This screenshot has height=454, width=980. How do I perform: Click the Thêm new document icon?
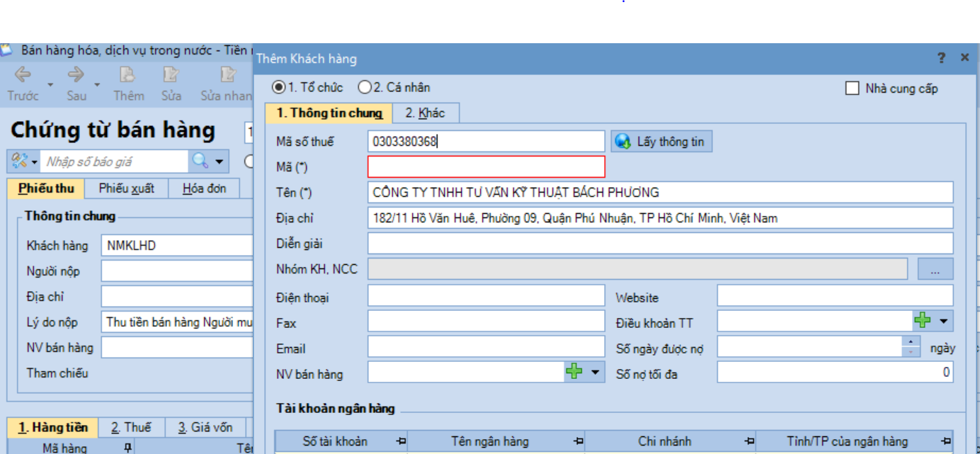click(x=127, y=74)
